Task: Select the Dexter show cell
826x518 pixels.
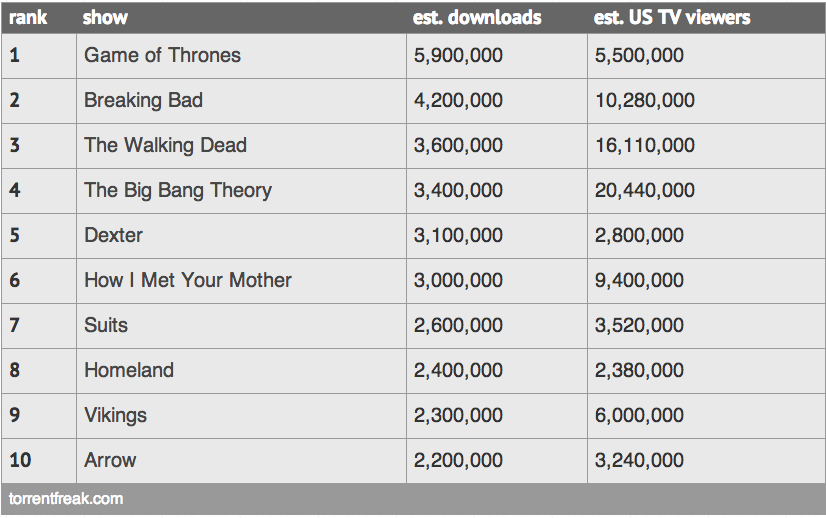Action: pyautogui.click(x=241, y=236)
